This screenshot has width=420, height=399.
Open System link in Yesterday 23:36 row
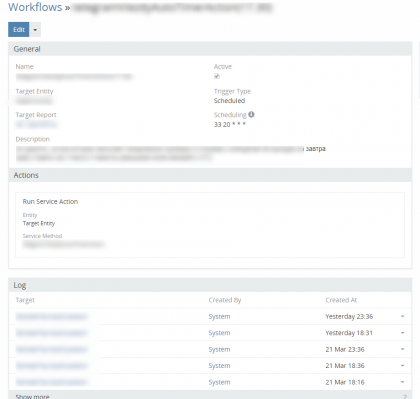(x=219, y=316)
